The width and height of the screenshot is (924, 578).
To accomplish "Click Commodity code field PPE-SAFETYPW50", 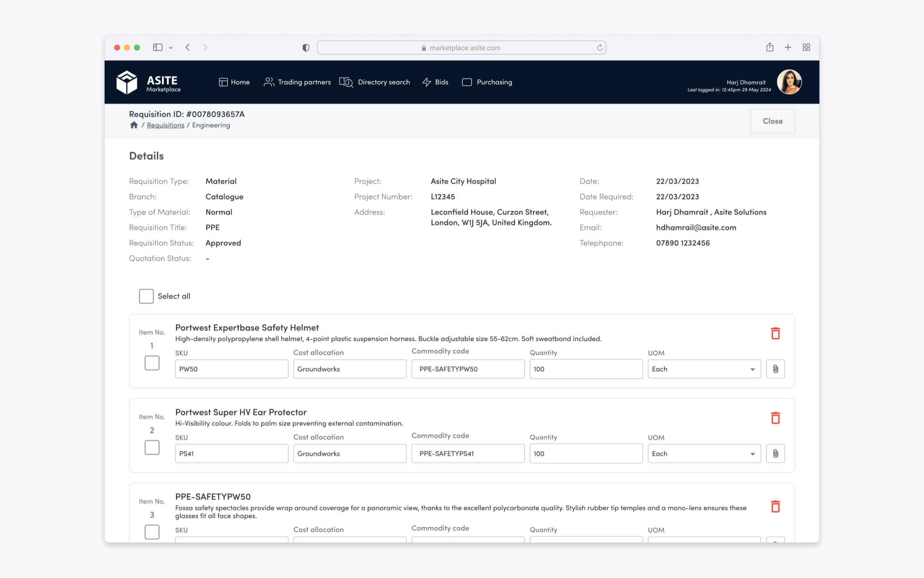I will pyautogui.click(x=468, y=369).
